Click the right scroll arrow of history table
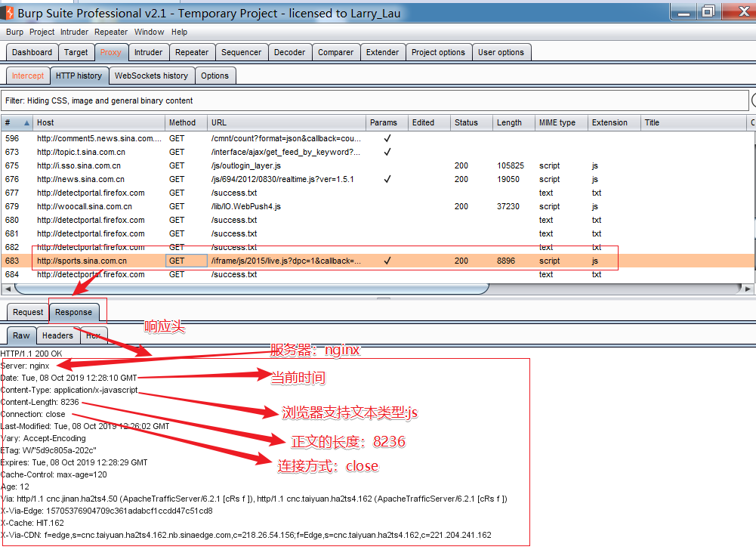 click(748, 289)
